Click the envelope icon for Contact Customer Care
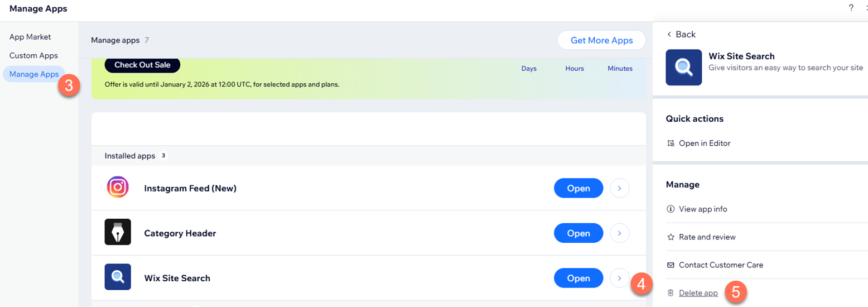 pos(671,265)
